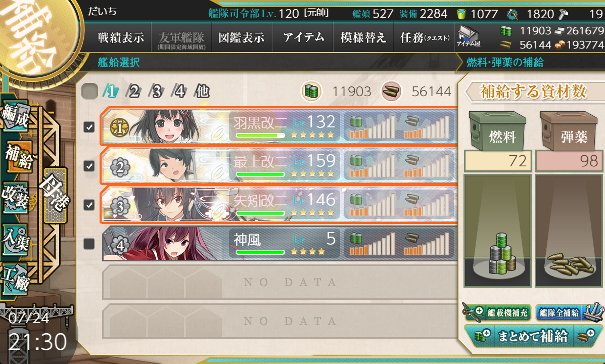The image size is (605, 364).
Task: Uncheck the 羽黒改二 ship checkbox
Action: tap(89, 127)
